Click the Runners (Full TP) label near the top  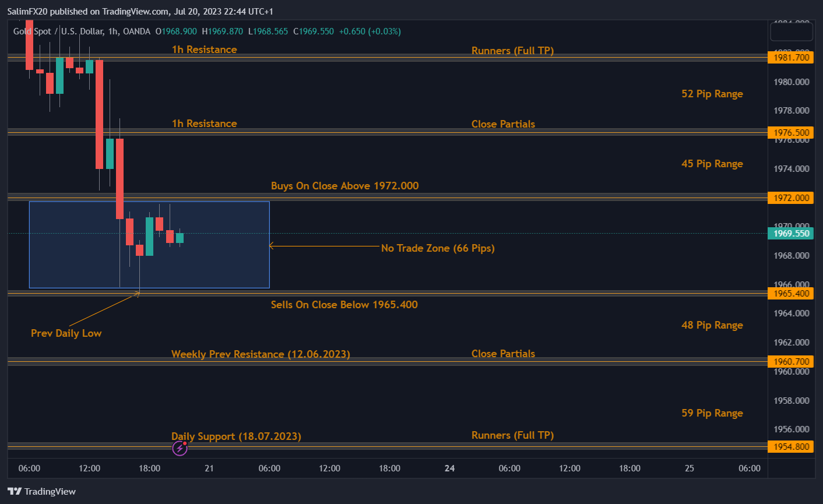tap(512, 50)
